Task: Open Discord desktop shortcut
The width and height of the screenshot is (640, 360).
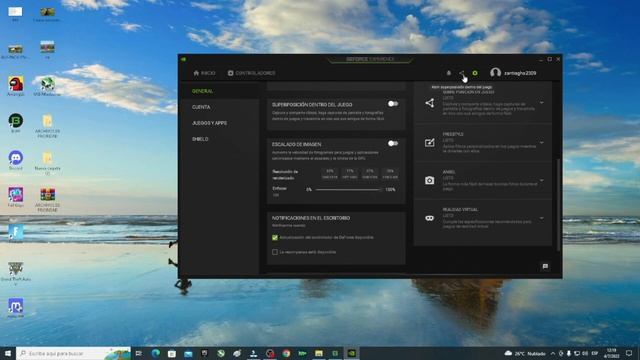Action: [16, 160]
